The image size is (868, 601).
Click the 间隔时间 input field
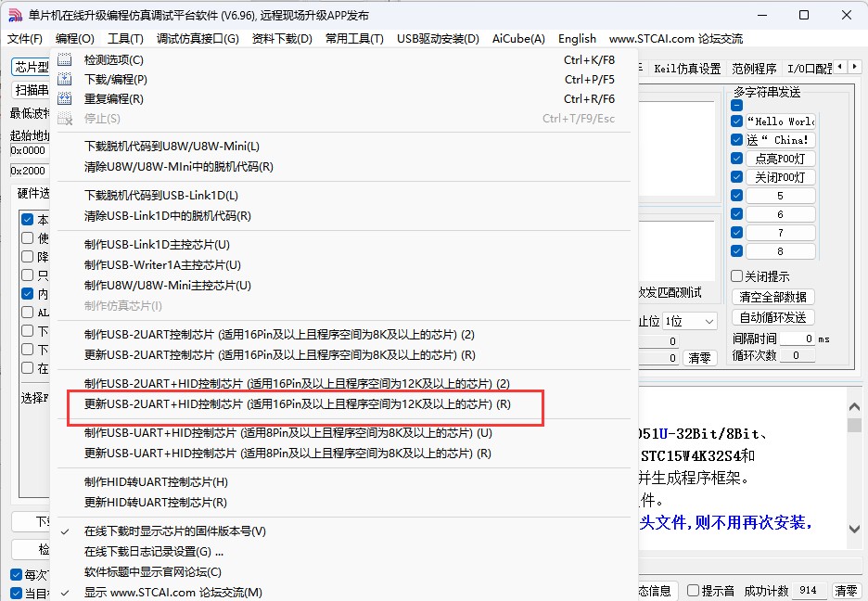click(797, 339)
